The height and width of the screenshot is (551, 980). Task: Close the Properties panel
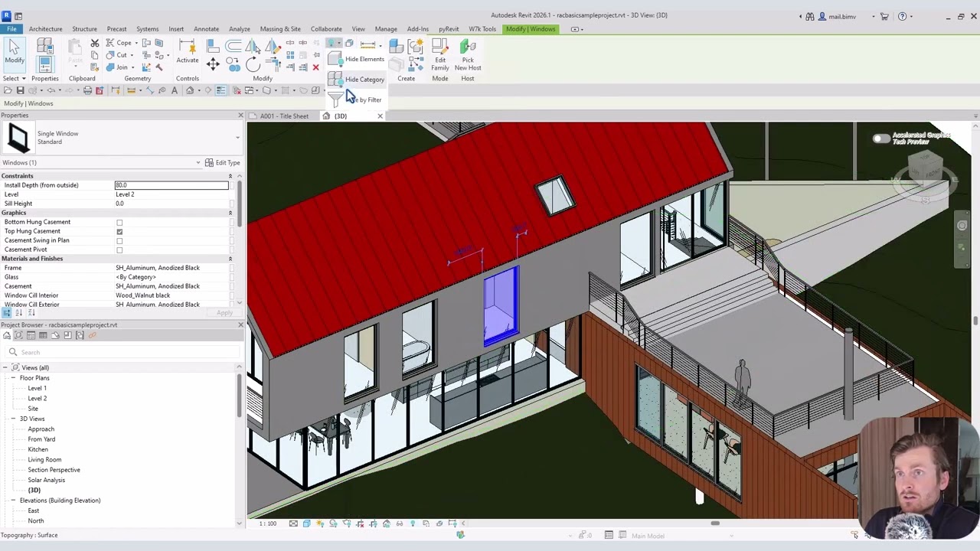coord(240,116)
